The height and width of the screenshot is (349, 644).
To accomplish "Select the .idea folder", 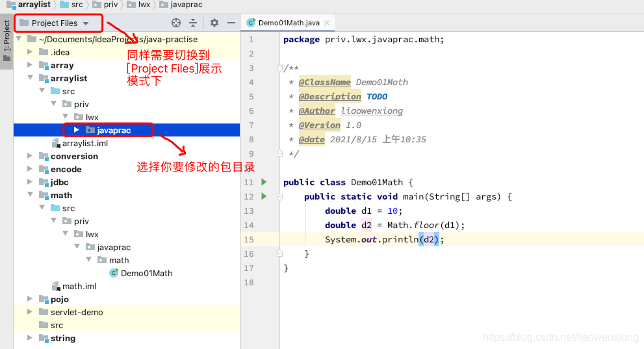I will click(60, 52).
